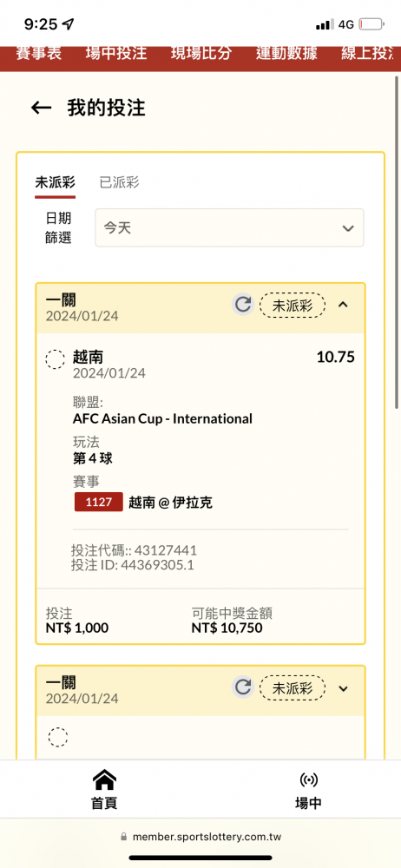The height and width of the screenshot is (868, 401).
Task: Open 運動數據 in top navigation
Action: [x=286, y=53]
